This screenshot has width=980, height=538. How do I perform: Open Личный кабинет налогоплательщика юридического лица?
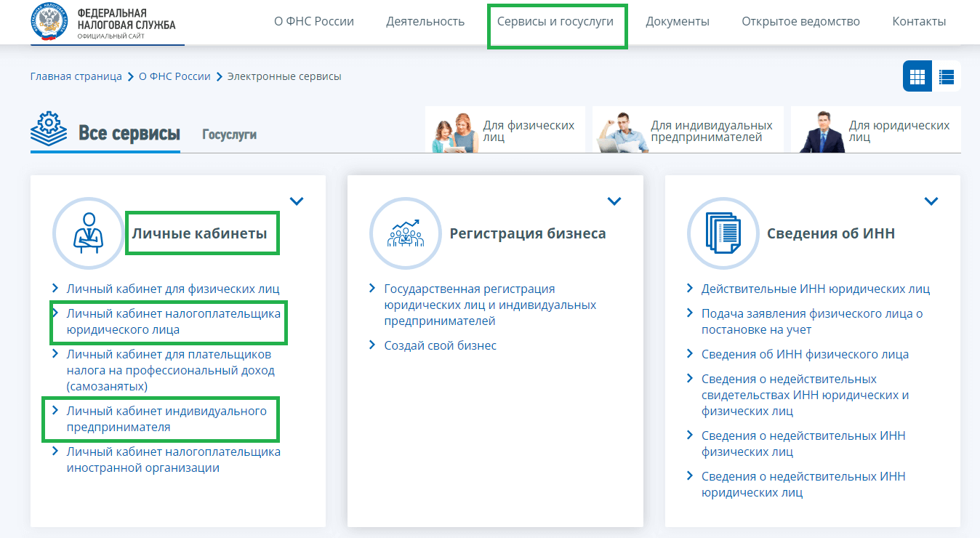173,321
